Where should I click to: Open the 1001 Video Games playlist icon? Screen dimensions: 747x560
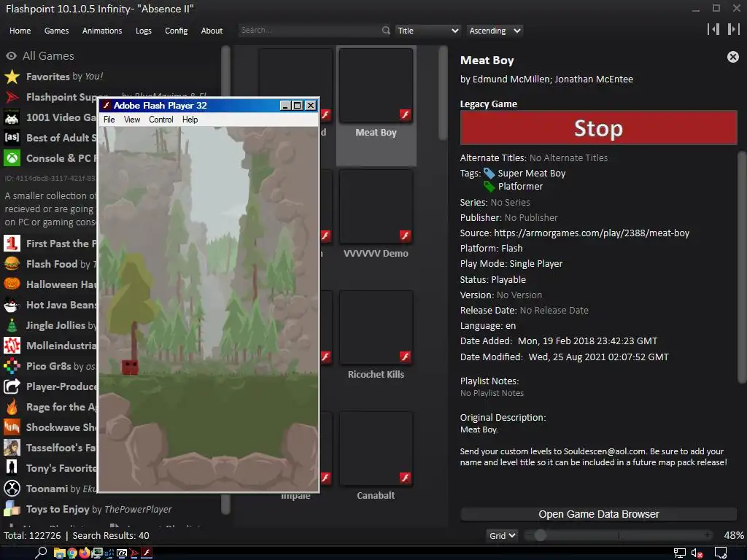(12, 117)
